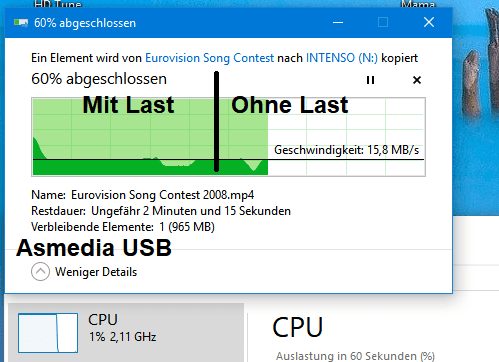The image size is (499, 362).
Task: Select the CPU mini graph thumbnail
Action: 48,333
